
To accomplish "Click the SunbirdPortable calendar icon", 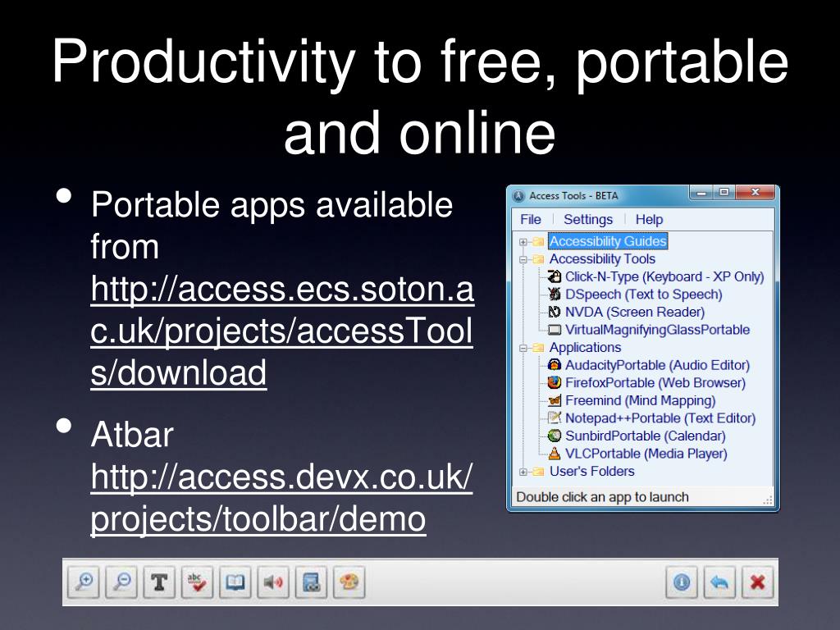I will point(555,436).
